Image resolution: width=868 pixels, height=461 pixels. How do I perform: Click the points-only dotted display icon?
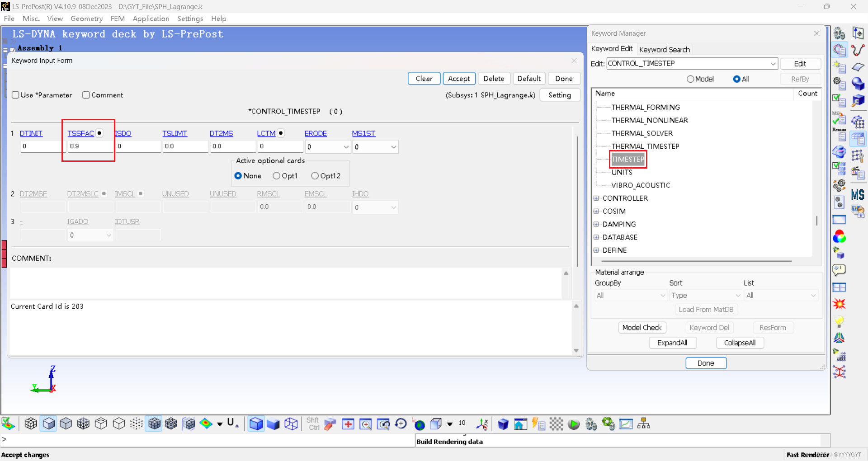(x=136, y=424)
